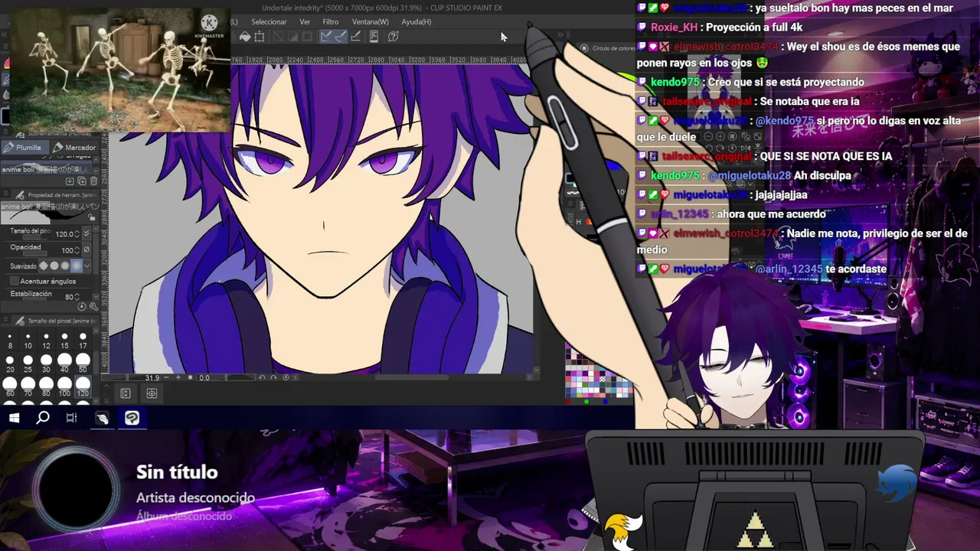Open the Ayuda(H) menu

point(416,21)
